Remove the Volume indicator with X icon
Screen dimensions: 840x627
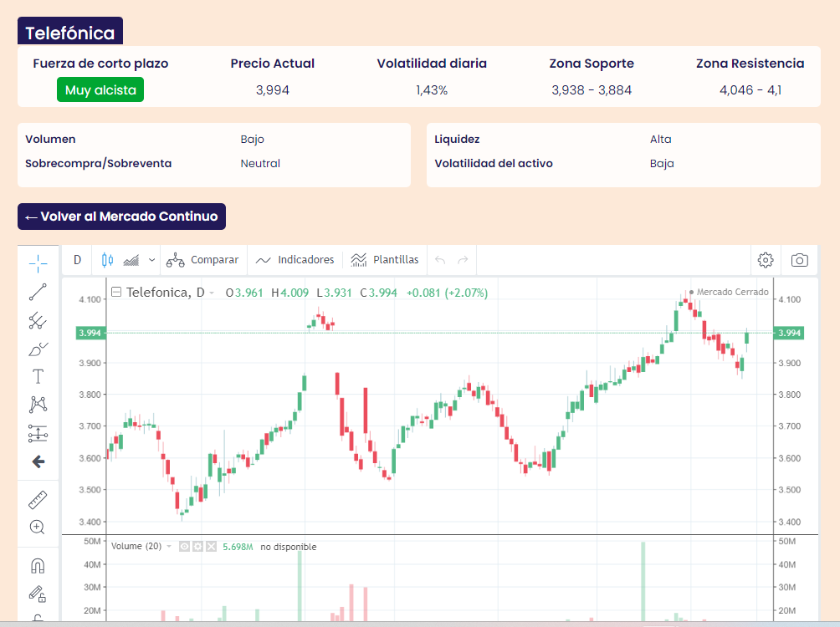point(211,547)
